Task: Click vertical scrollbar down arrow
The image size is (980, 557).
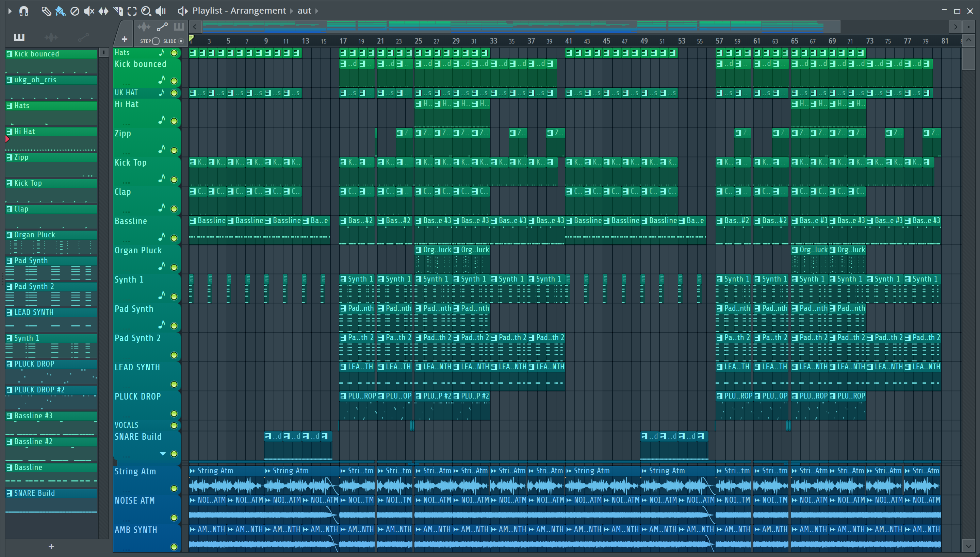Action: [968, 546]
